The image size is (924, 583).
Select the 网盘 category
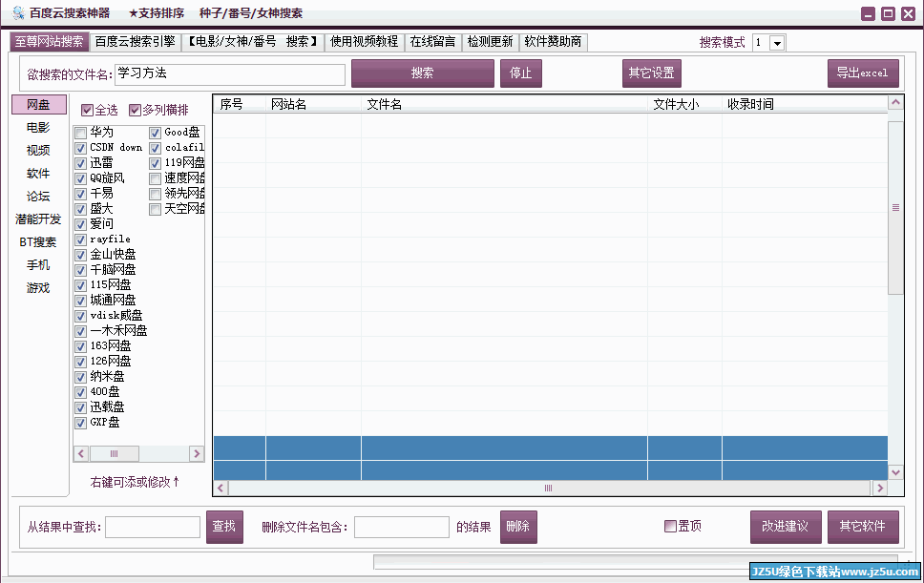coord(38,105)
